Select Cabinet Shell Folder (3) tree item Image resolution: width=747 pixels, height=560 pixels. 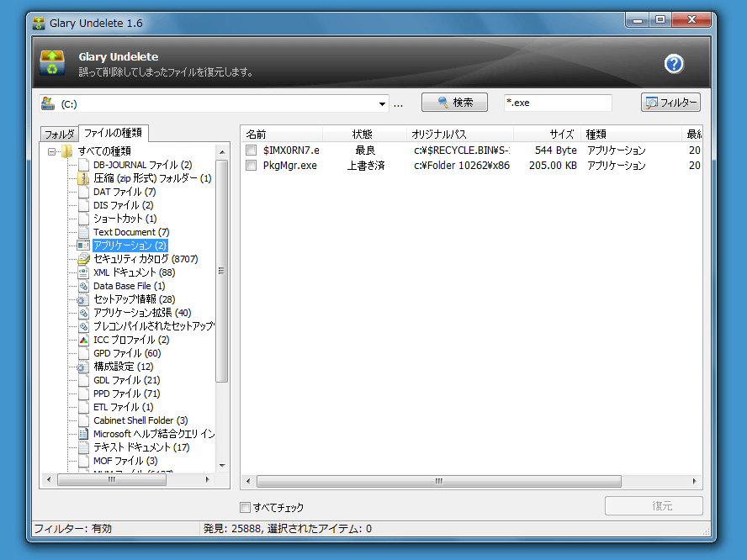(140, 420)
